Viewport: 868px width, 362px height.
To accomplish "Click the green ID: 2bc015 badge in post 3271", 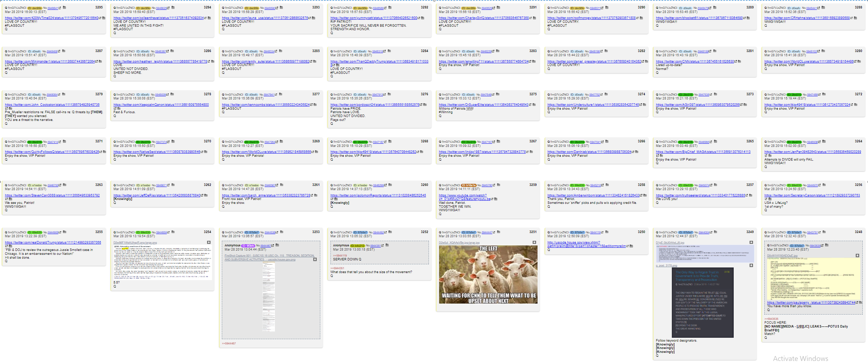I will [34, 142].
